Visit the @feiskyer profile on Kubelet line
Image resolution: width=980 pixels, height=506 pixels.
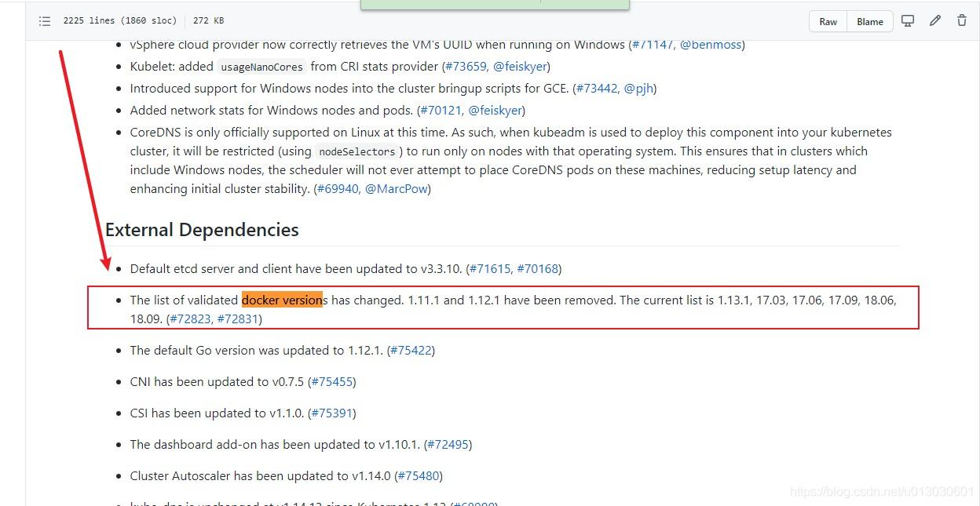pos(520,67)
